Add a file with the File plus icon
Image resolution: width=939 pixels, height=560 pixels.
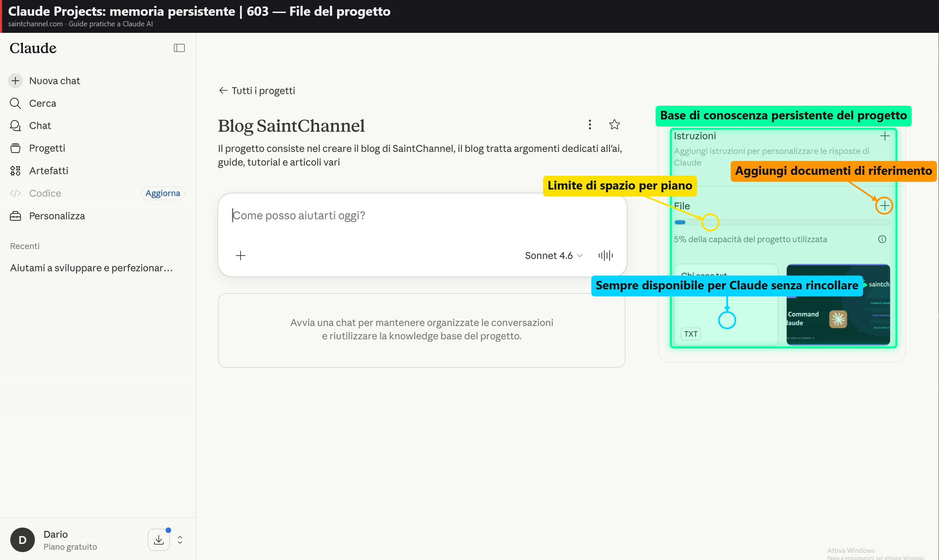(884, 206)
